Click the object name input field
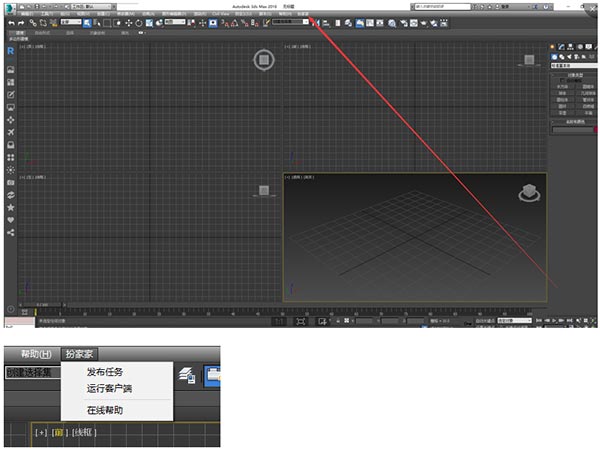The width and height of the screenshot is (600, 451). [x=572, y=130]
